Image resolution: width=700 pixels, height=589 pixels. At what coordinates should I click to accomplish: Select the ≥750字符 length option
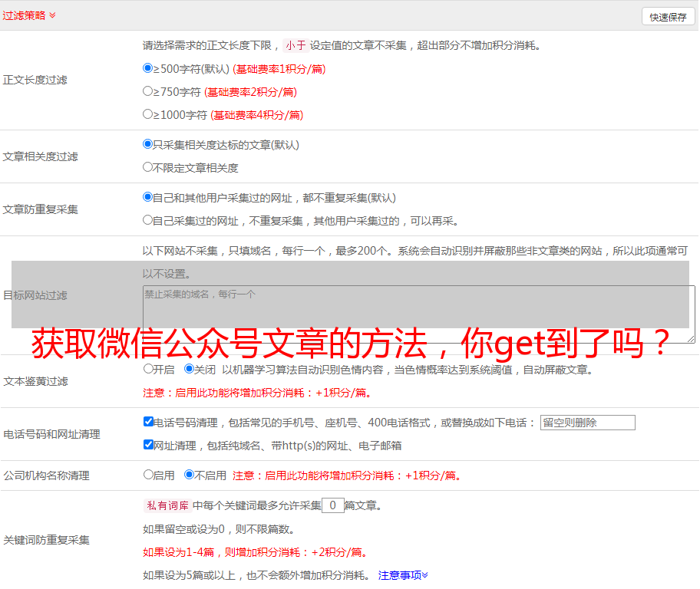(148, 91)
